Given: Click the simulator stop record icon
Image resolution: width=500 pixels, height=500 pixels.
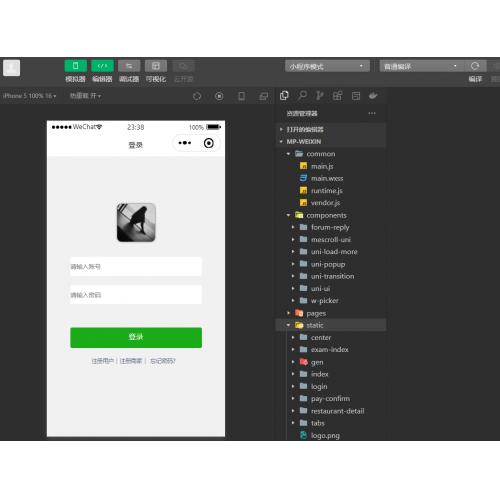Looking at the screenshot, I should pos(219,96).
